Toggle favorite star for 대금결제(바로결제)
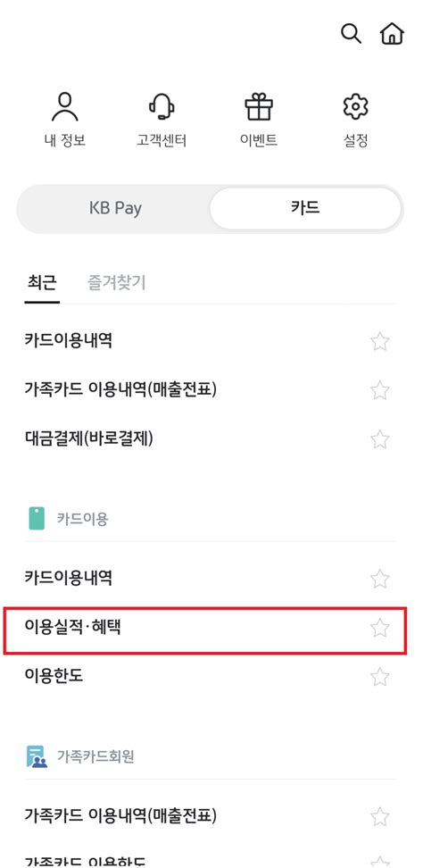This screenshot has height=868, width=423. click(x=380, y=439)
